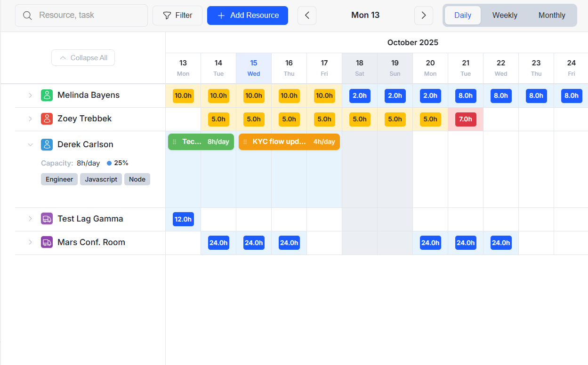
Task: Click the Collapse All button
Action: tap(83, 57)
